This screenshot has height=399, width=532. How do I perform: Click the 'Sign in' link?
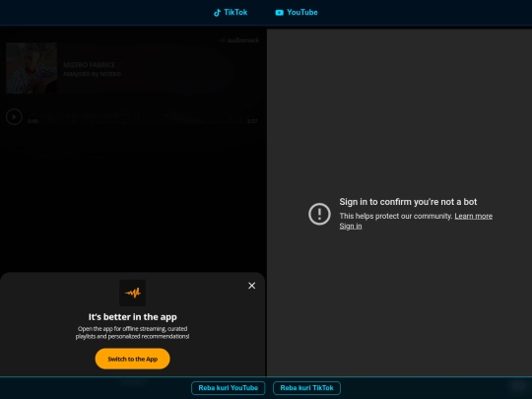coord(351,226)
